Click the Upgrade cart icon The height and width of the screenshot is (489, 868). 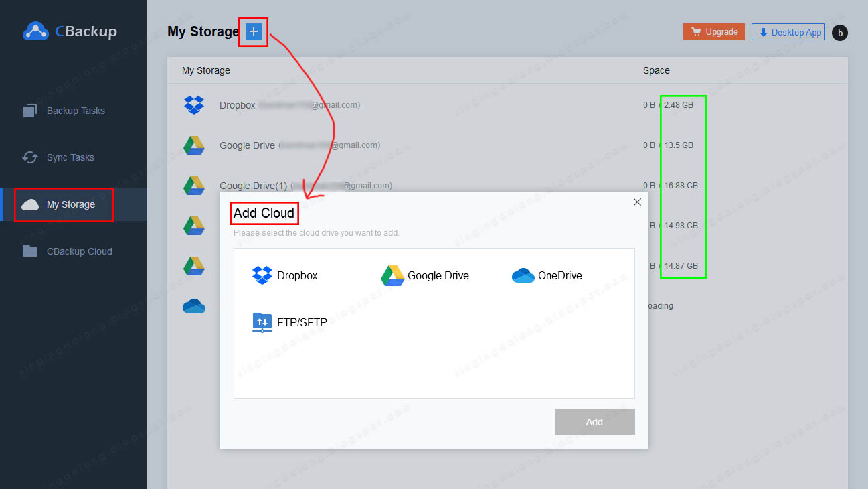(696, 31)
